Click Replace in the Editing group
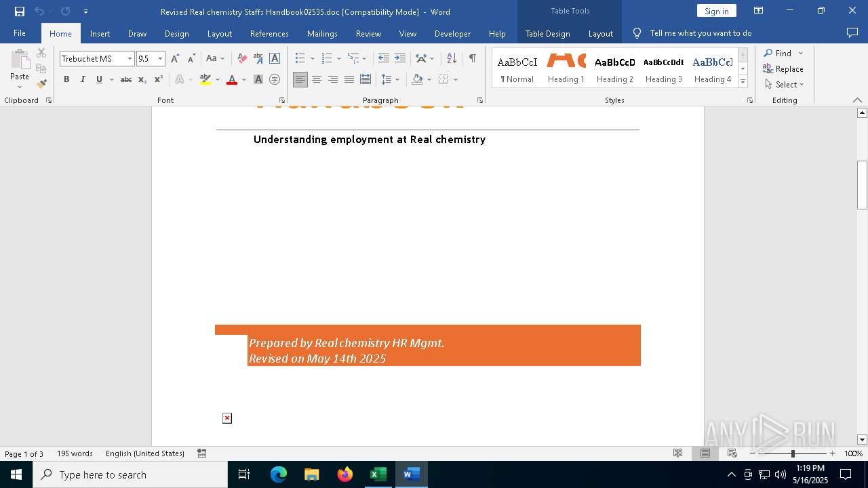 [783, 68]
